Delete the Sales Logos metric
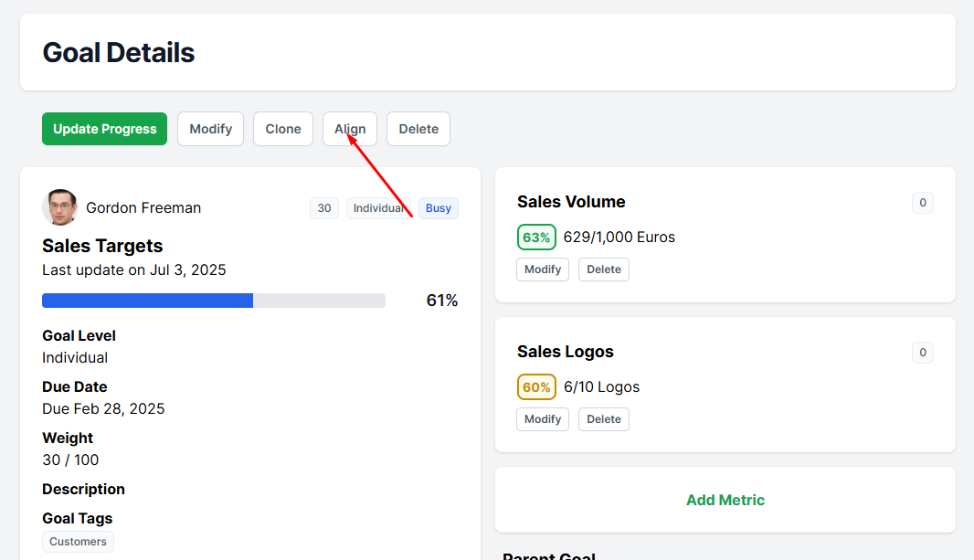 [604, 419]
